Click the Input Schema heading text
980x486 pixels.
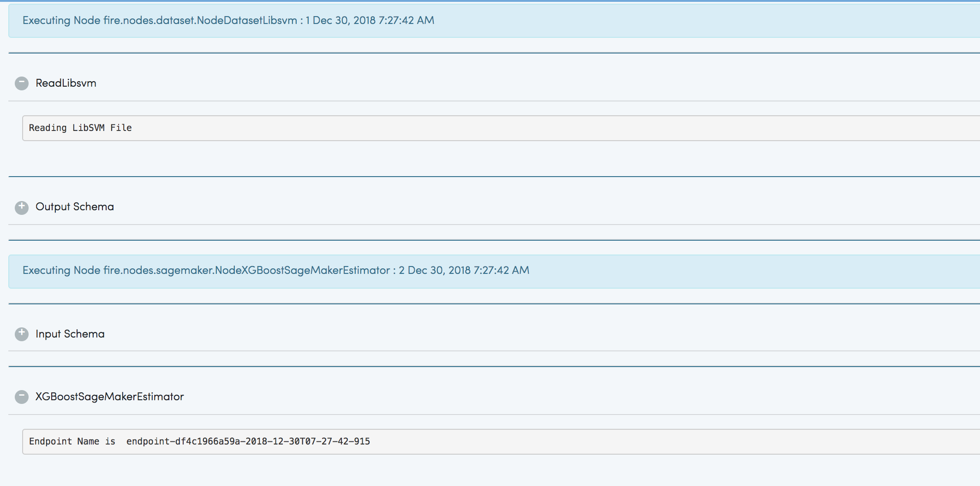pyautogui.click(x=70, y=334)
